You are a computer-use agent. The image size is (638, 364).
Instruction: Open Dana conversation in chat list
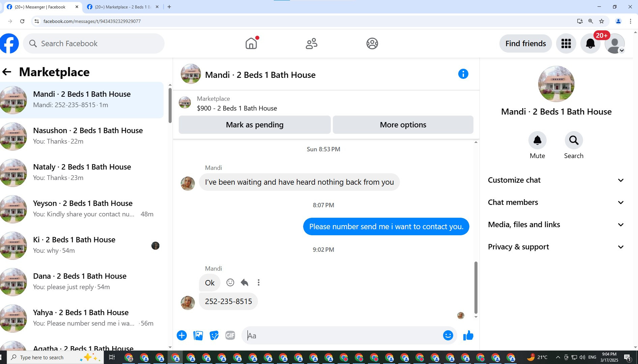[x=82, y=282]
